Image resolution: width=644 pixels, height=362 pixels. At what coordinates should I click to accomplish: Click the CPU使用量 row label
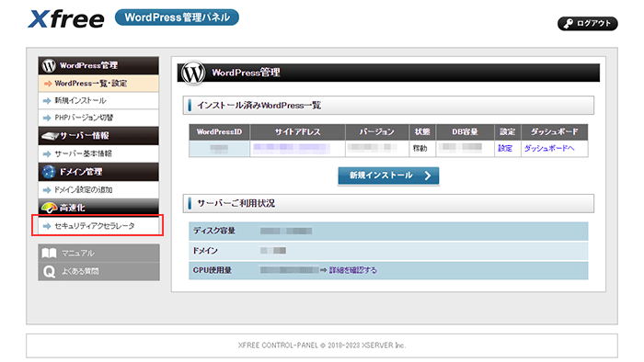coord(213,270)
